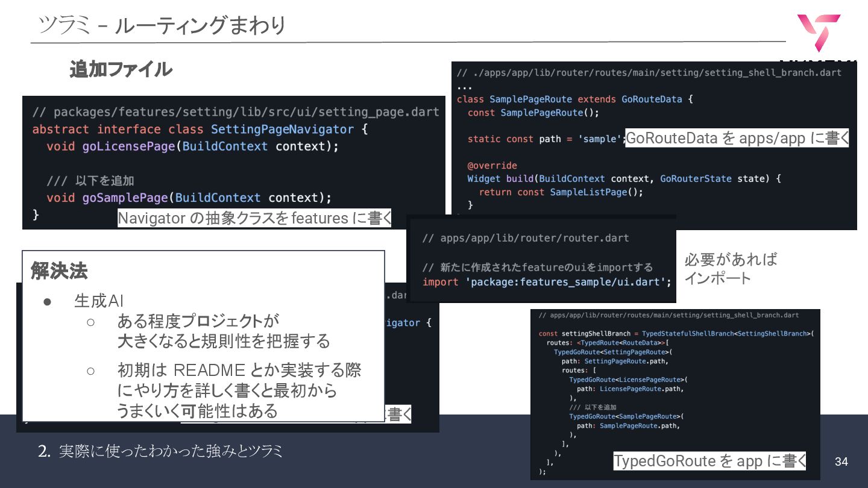
Task: Click the label 'TypedGoRoute を app に書く'
Action: (709, 461)
